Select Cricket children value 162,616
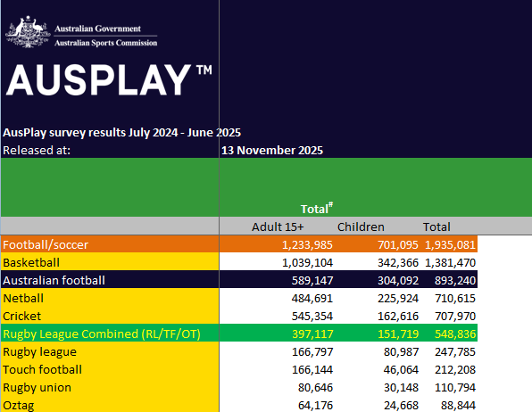532x412 pixels. [398, 316]
